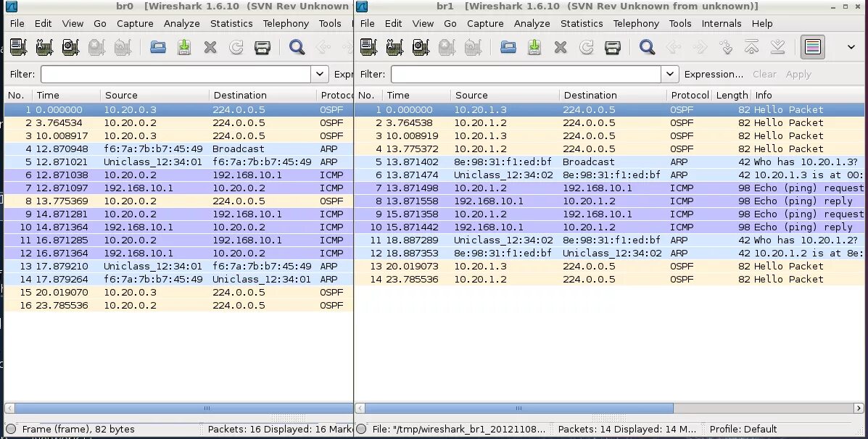
Task: Click restart capture icon in br1 window
Action: pyautogui.click(x=473, y=48)
